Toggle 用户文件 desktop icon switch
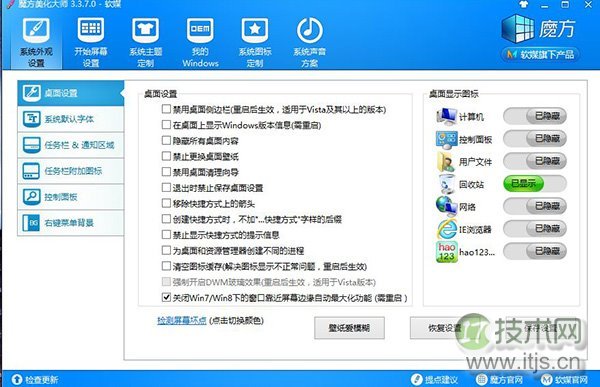The image size is (600, 387). [535, 161]
